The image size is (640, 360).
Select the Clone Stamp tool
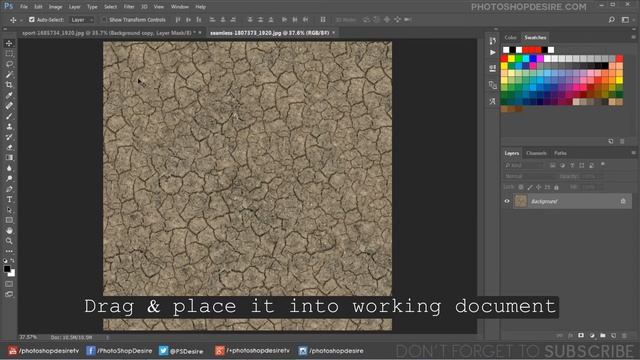[9, 127]
